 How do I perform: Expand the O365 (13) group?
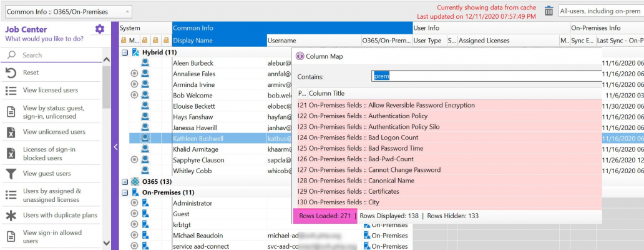pos(125,181)
